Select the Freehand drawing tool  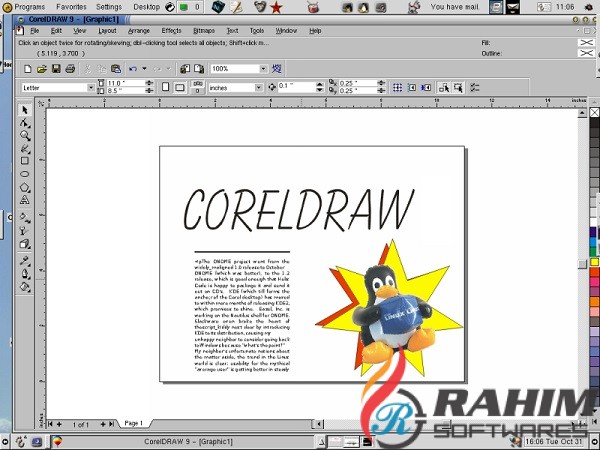point(25,148)
